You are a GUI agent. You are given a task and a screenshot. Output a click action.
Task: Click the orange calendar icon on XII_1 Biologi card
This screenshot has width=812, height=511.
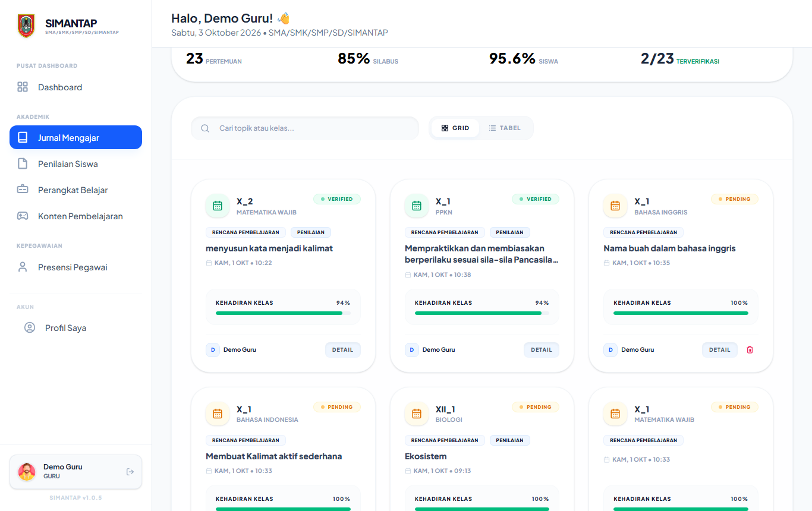click(x=417, y=414)
